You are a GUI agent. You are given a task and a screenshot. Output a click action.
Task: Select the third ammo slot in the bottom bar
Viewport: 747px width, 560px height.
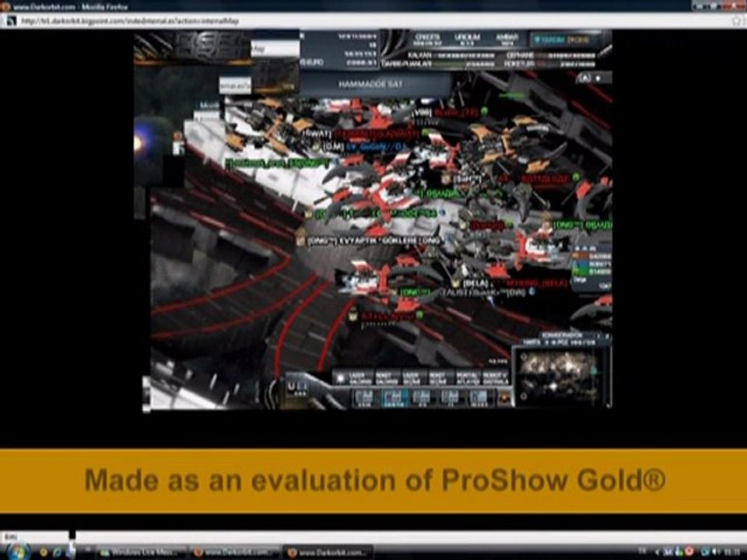(422, 397)
